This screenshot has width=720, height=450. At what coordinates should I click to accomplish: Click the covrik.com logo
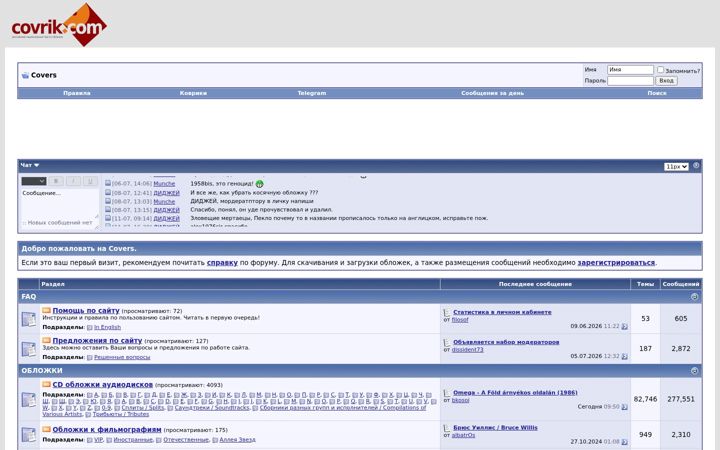(x=59, y=25)
